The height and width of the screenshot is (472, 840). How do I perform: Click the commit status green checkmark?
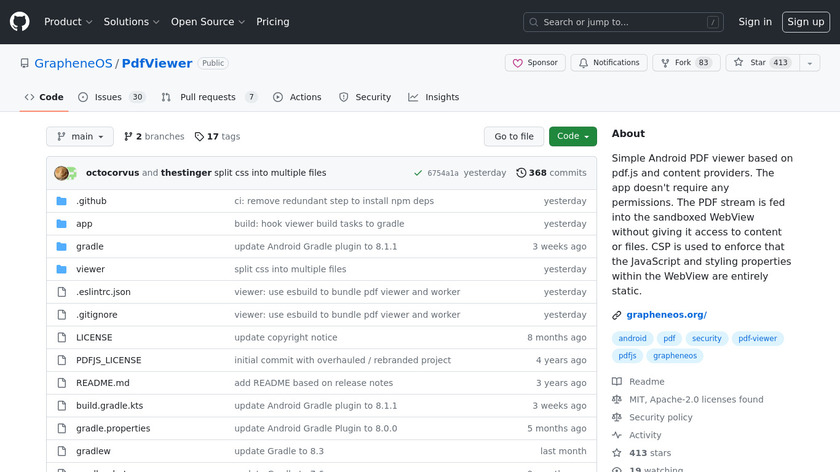(x=418, y=173)
